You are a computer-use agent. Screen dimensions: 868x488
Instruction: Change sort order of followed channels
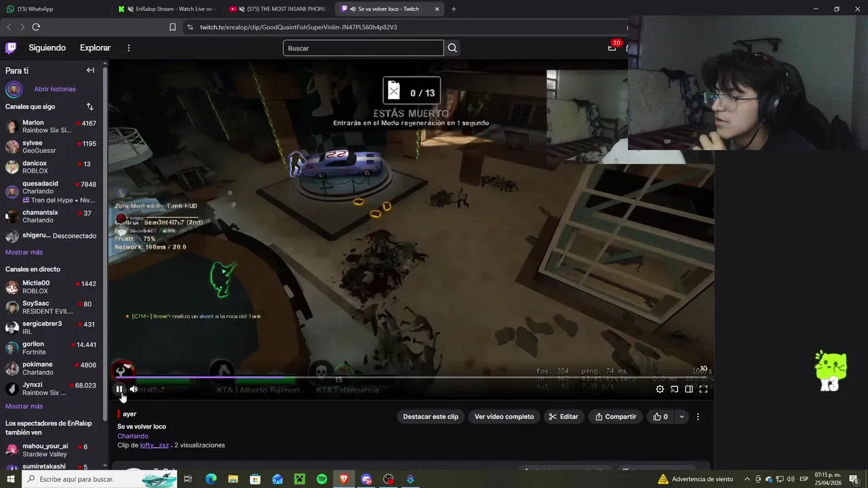click(x=90, y=106)
